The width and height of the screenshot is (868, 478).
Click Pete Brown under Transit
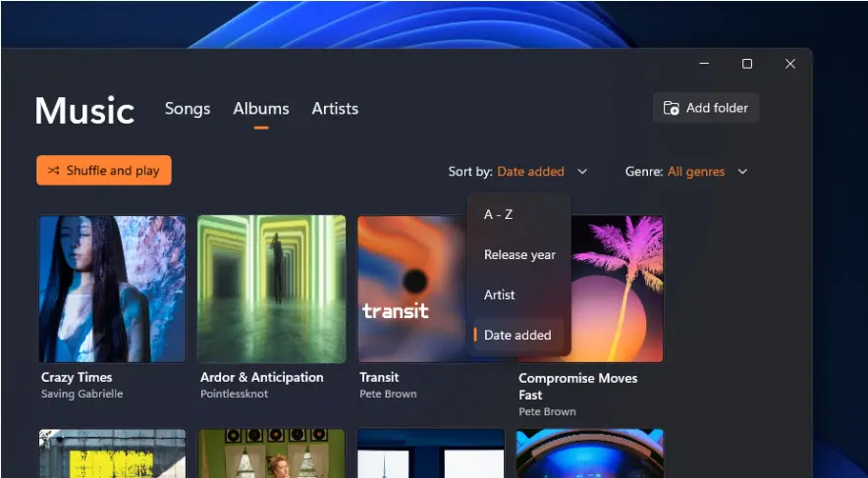click(388, 394)
